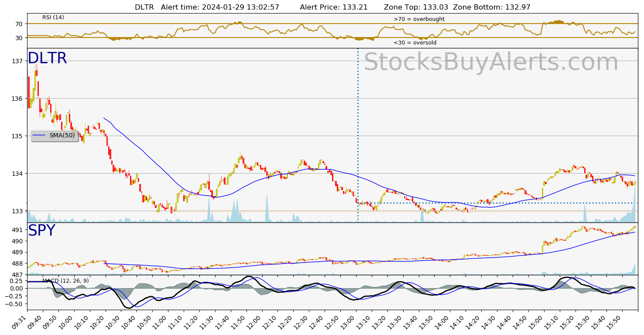Click the '>70 = overbought' annotation
The image size is (644, 335).
pyautogui.click(x=419, y=19)
